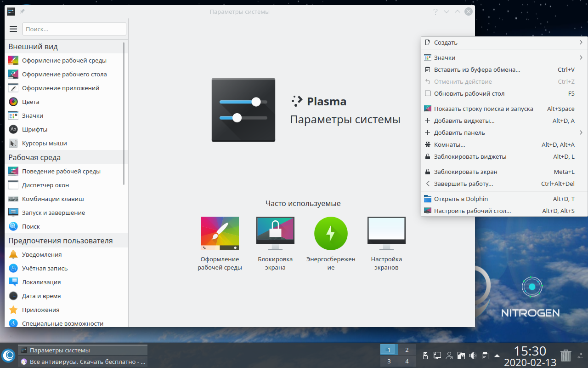Screen dimensions: 588x368
Task: Expand the Значки submenu in context menu
Action: coord(504,57)
